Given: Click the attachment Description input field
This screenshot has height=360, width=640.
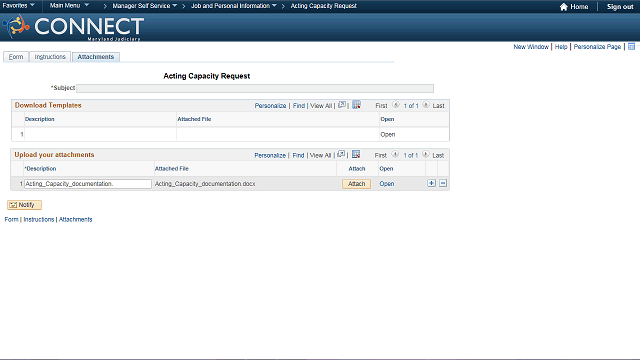Looking at the screenshot, I should (88, 184).
